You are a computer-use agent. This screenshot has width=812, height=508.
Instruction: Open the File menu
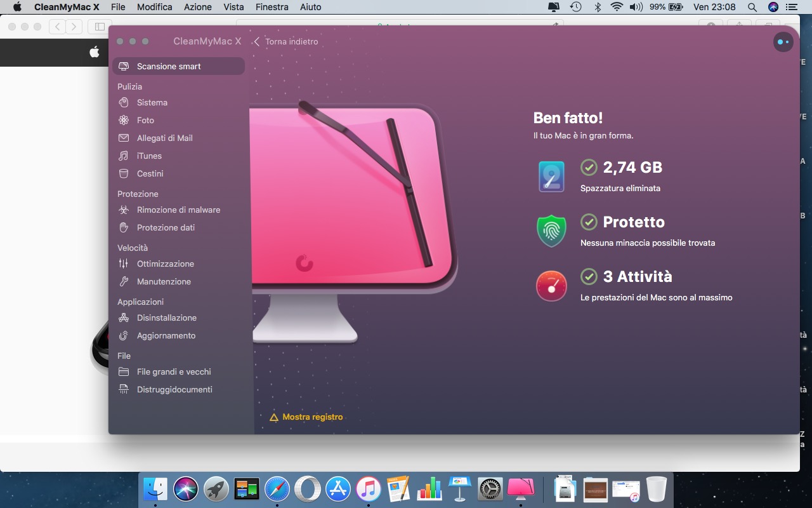[118, 7]
